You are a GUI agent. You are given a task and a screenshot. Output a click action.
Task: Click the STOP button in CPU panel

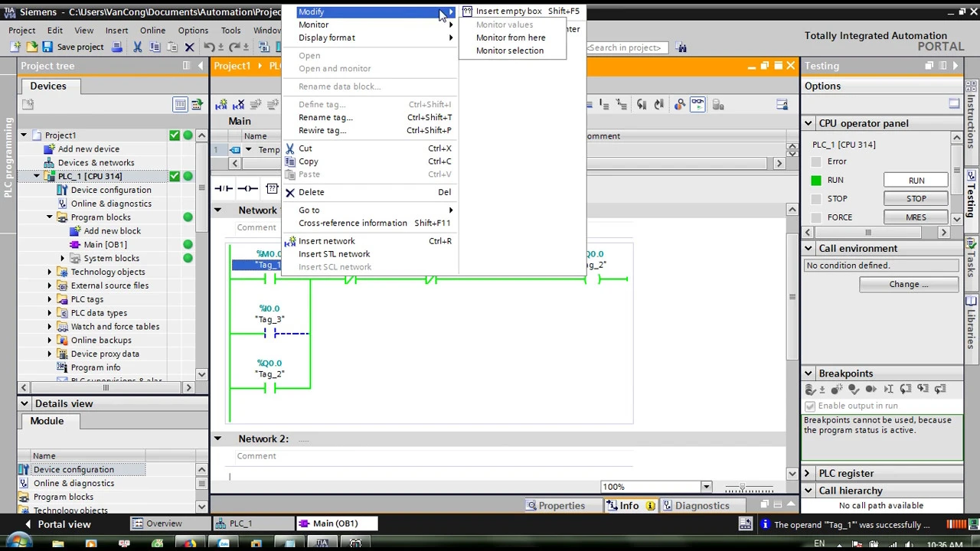(x=916, y=199)
